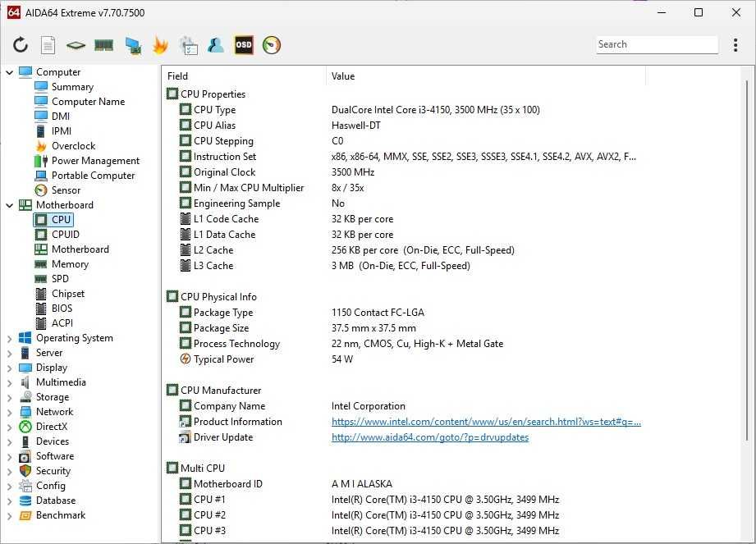Collapse the Motherboard tree node
The width and height of the screenshot is (756, 544).
pyautogui.click(x=9, y=205)
